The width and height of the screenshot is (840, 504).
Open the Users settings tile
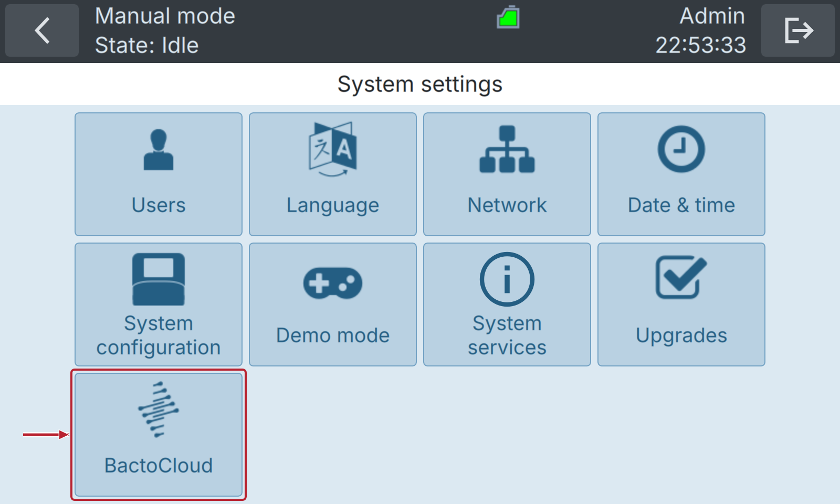pos(159,174)
